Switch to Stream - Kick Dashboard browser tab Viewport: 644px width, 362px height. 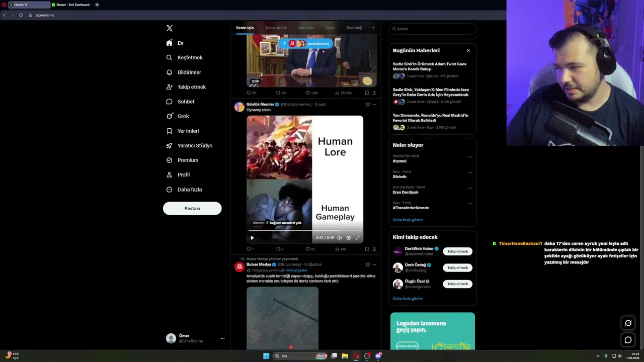point(71,5)
